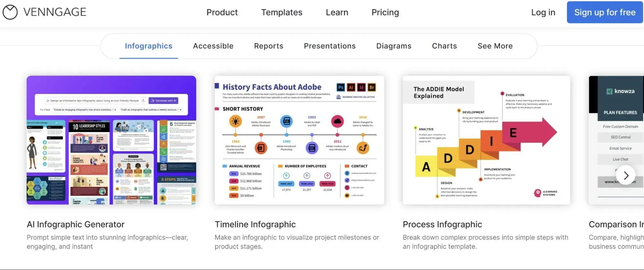Click the knowza logo icon
The image size is (644, 270).
tap(609, 91)
